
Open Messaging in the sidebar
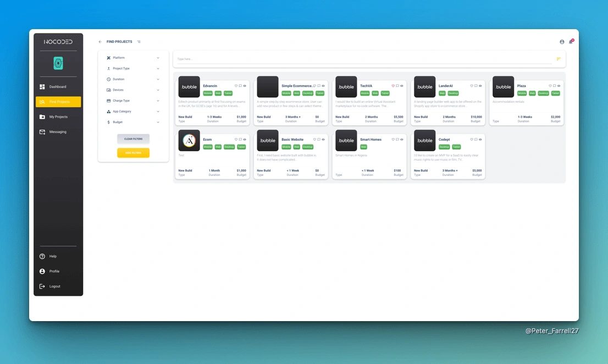[58, 132]
